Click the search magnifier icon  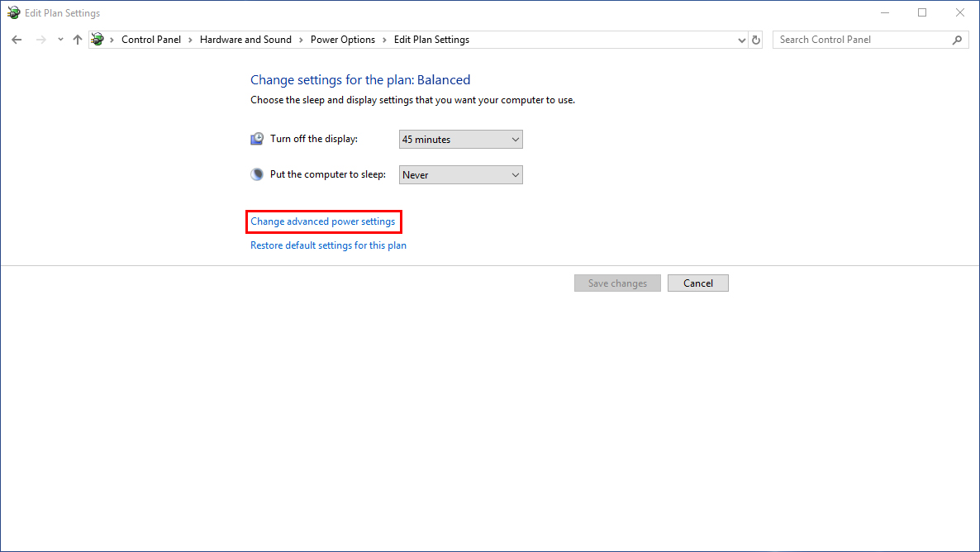click(957, 40)
